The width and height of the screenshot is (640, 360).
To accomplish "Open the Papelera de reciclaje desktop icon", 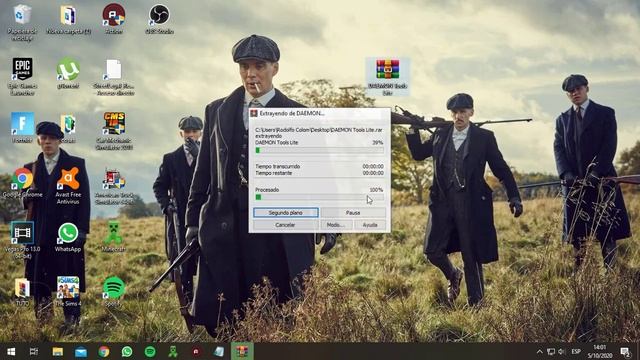I will [22, 22].
